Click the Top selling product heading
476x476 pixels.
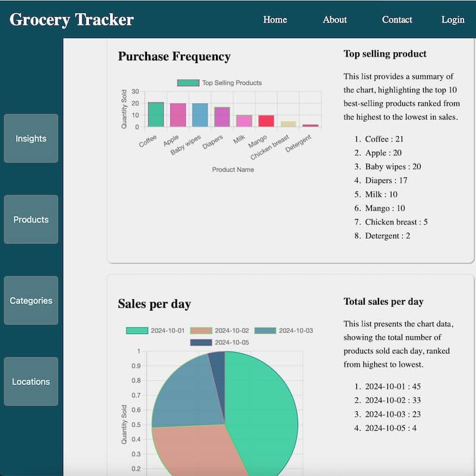click(385, 54)
